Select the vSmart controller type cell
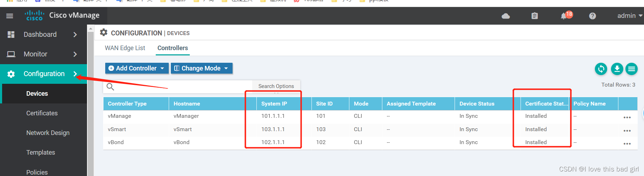 pos(117,129)
